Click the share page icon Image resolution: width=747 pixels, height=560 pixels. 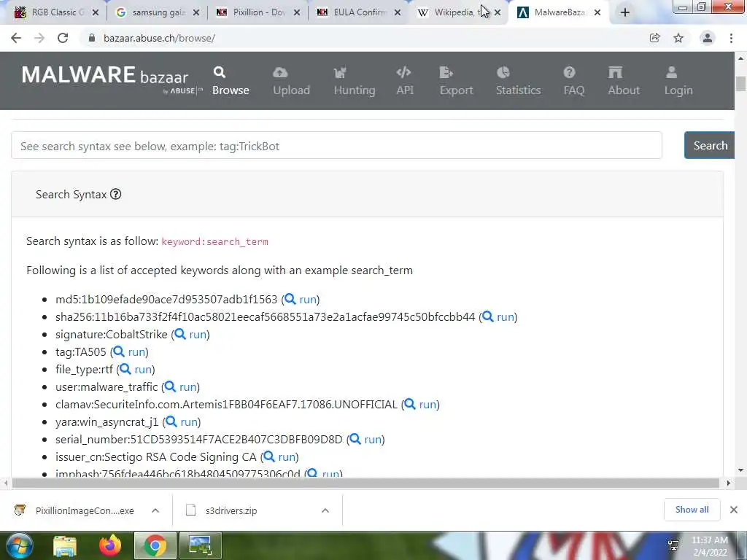point(655,38)
